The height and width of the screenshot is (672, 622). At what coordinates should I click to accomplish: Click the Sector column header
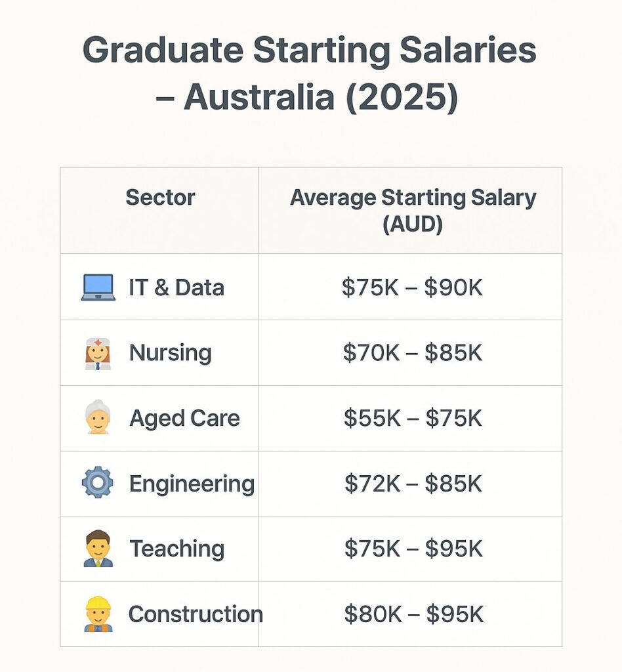[160, 198]
